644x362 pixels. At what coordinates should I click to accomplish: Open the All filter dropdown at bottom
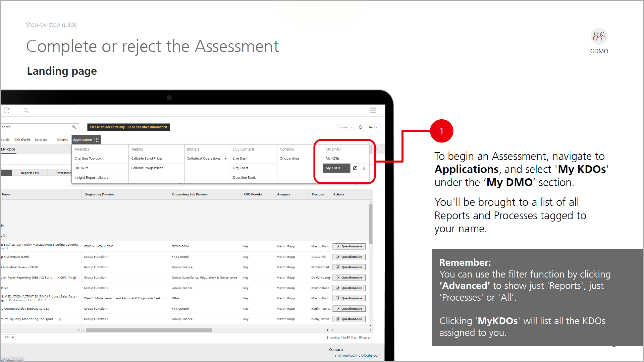click(x=9, y=337)
